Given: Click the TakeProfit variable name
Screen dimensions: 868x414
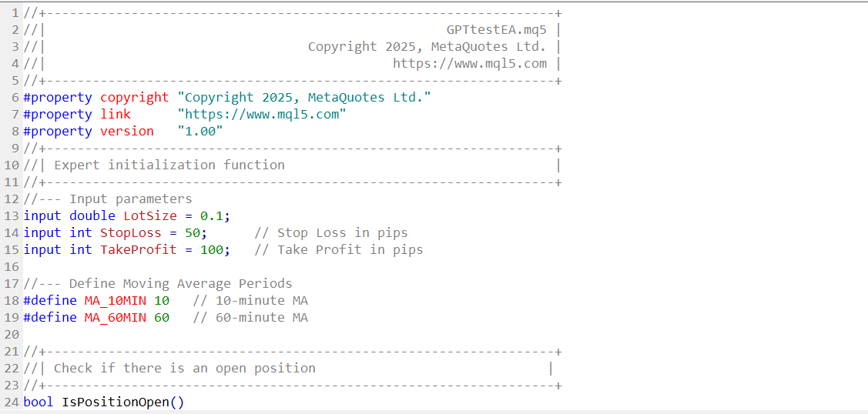Looking at the screenshot, I should point(139,250).
